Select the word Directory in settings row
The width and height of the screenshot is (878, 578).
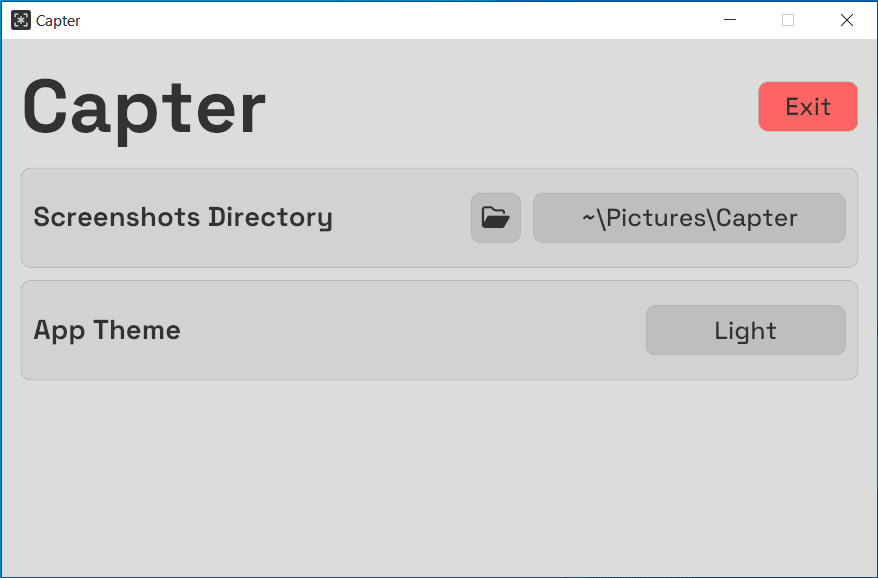click(270, 218)
